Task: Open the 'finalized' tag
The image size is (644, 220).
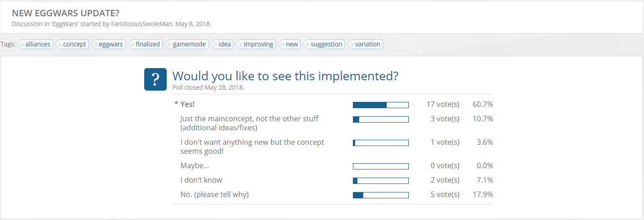Action: click(145, 44)
